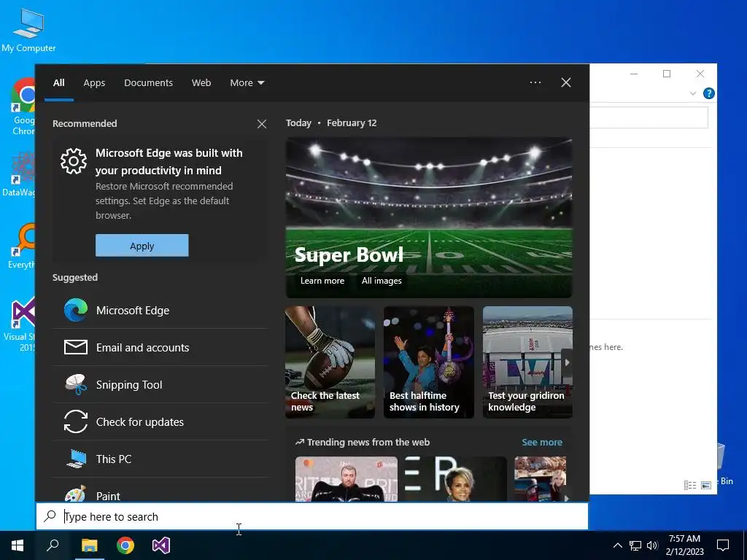The image size is (747, 560).
Task: Click the taskbar search magnifier icon
Action: click(53, 545)
